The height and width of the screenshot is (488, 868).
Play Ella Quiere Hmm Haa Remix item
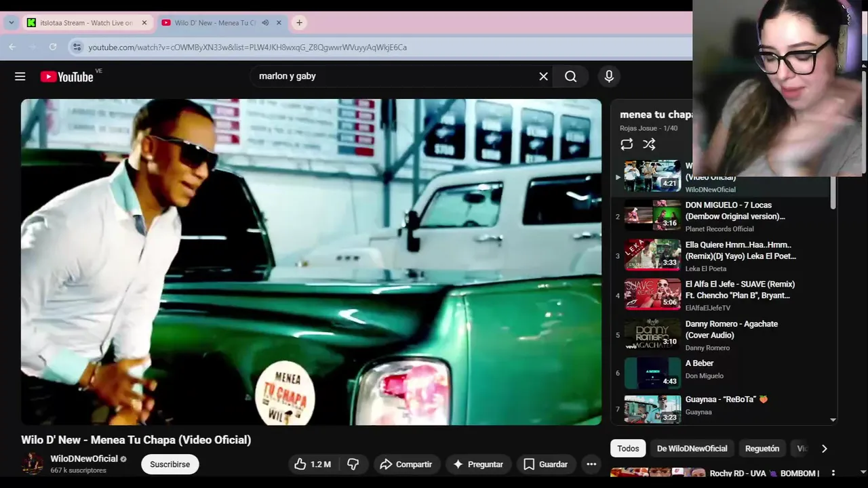(722, 256)
